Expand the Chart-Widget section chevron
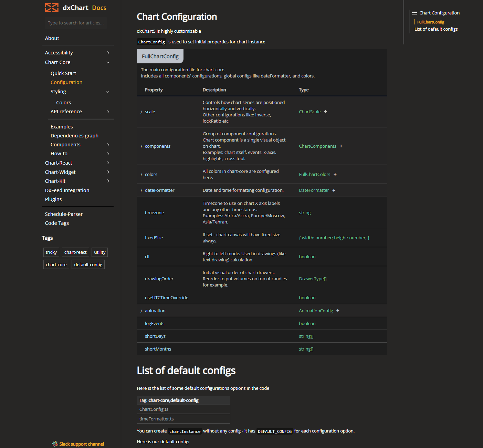Viewport: 483px width, 448px height. [108, 172]
